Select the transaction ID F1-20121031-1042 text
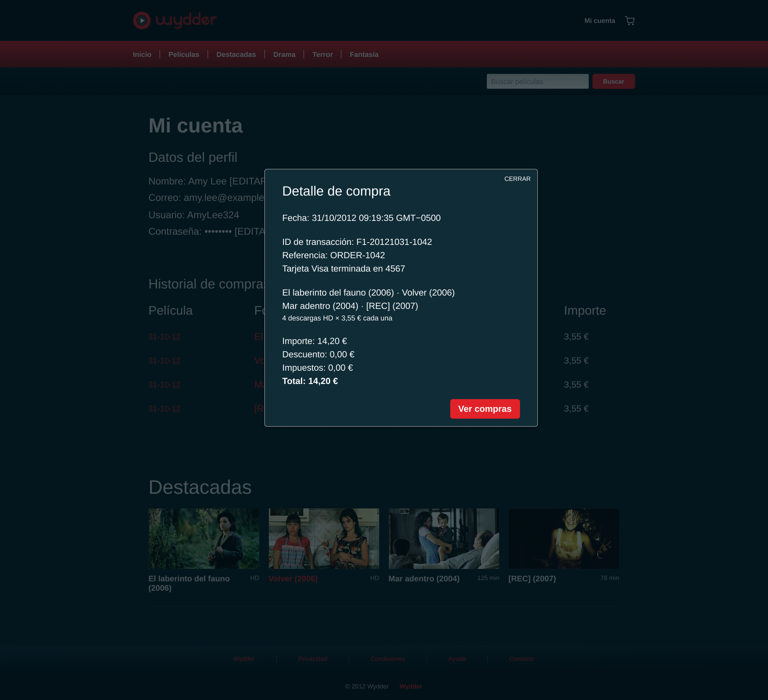Image resolution: width=768 pixels, height=700 pixels. tap(394, 242)
